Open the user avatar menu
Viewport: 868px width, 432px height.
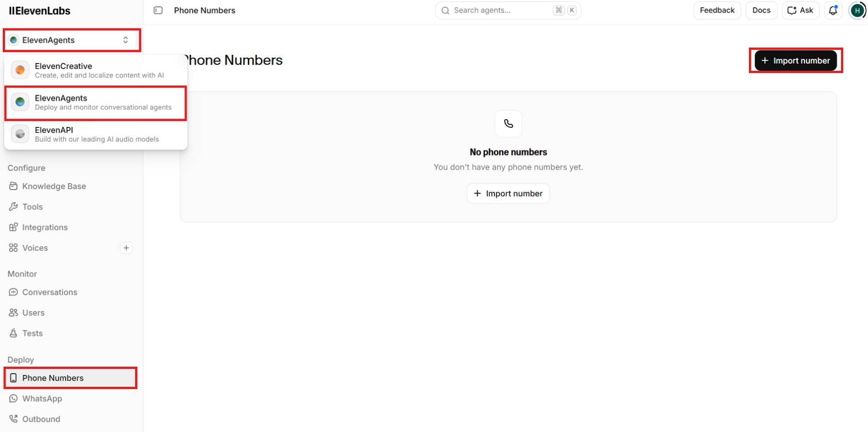[x=857, y=11]
